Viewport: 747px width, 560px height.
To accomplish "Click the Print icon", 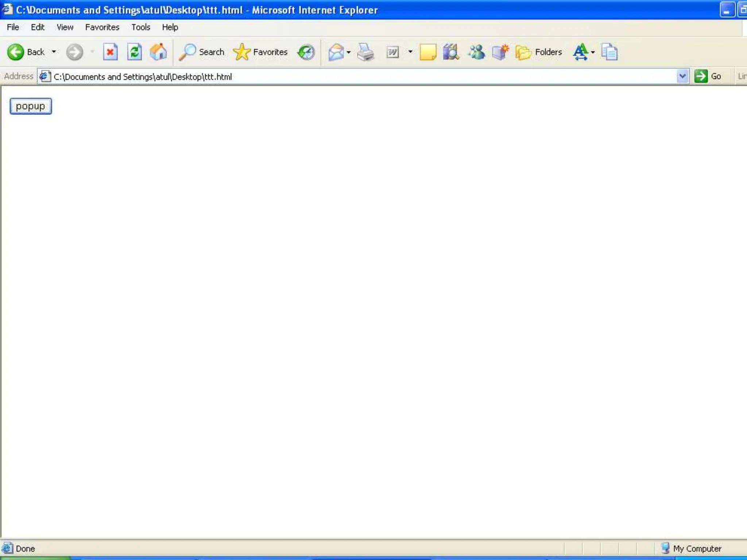I will [x=365, y=52].
